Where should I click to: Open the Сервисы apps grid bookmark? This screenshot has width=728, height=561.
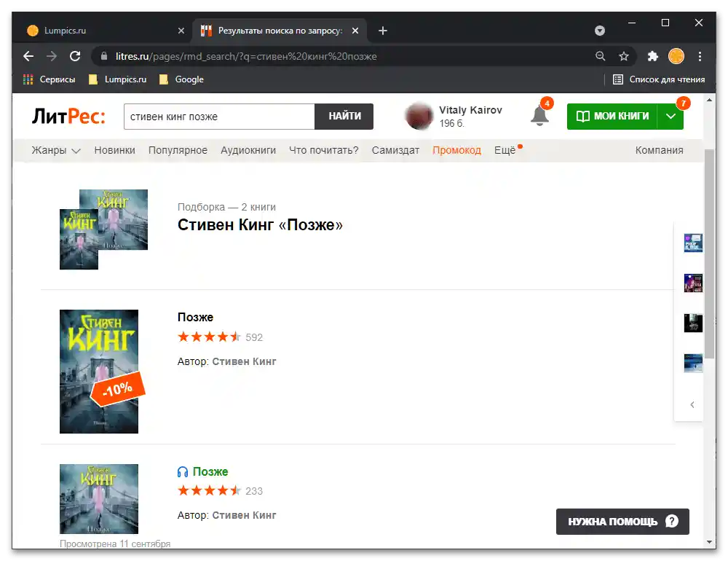point(50,79)
